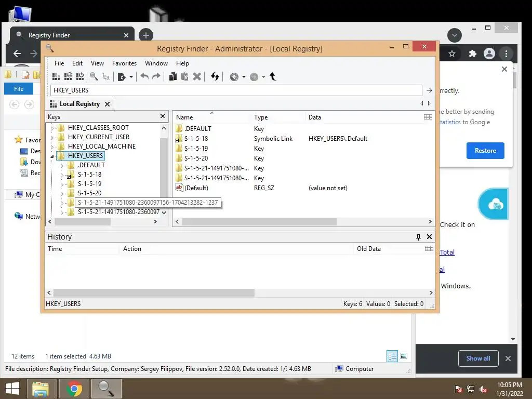
Task: Open the File menu in Registry Finder
Action: [x=59, y=63]
